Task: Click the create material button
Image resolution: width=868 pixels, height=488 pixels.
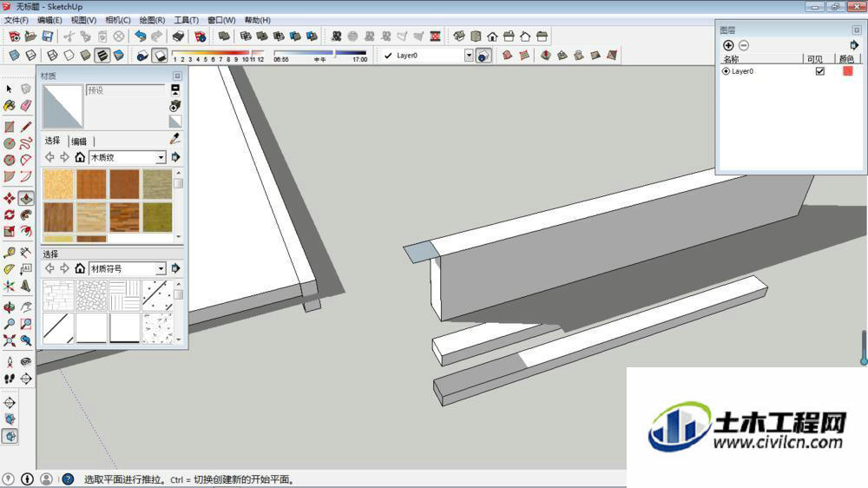Action: click(x=175, y=105)
